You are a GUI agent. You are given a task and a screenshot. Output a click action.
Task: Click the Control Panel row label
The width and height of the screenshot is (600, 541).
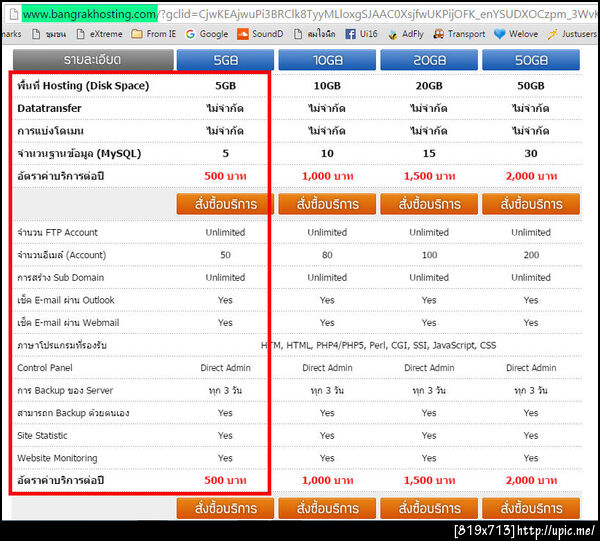(45, 368)
